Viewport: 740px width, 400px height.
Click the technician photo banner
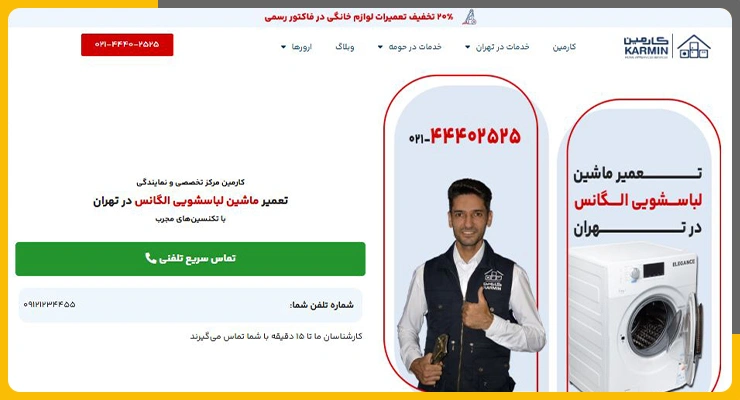pyautogui.click(x=462, y=233)
